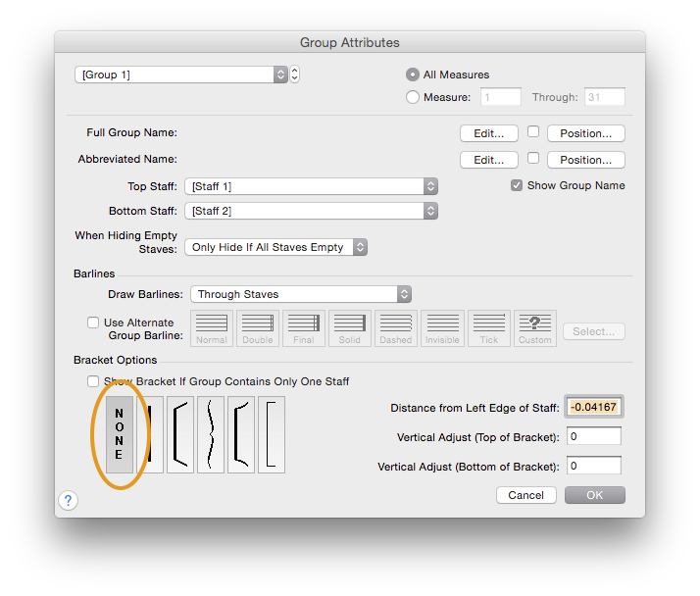700x596 pixels.
Task: Select the Double barline style
Action: click(258, 328)
